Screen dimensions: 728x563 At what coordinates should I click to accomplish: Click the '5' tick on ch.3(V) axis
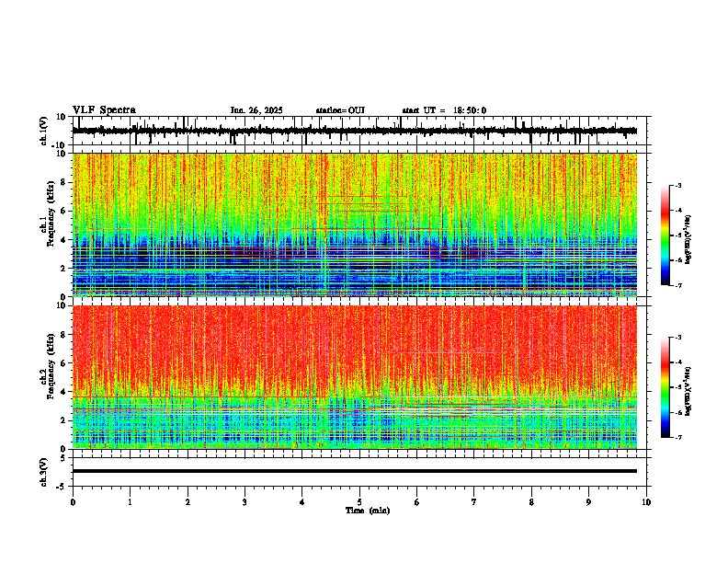coord(64,458)
